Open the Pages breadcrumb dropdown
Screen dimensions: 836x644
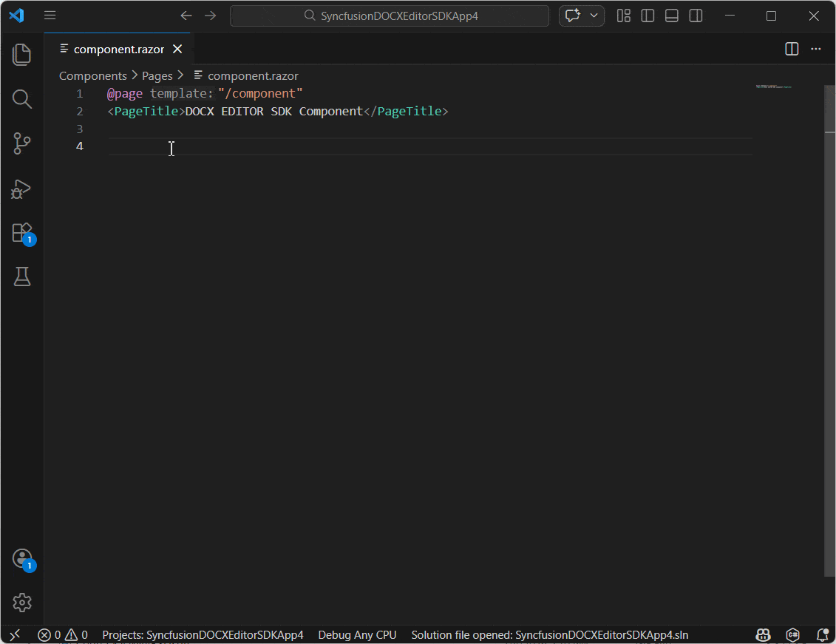pos(157,75)
